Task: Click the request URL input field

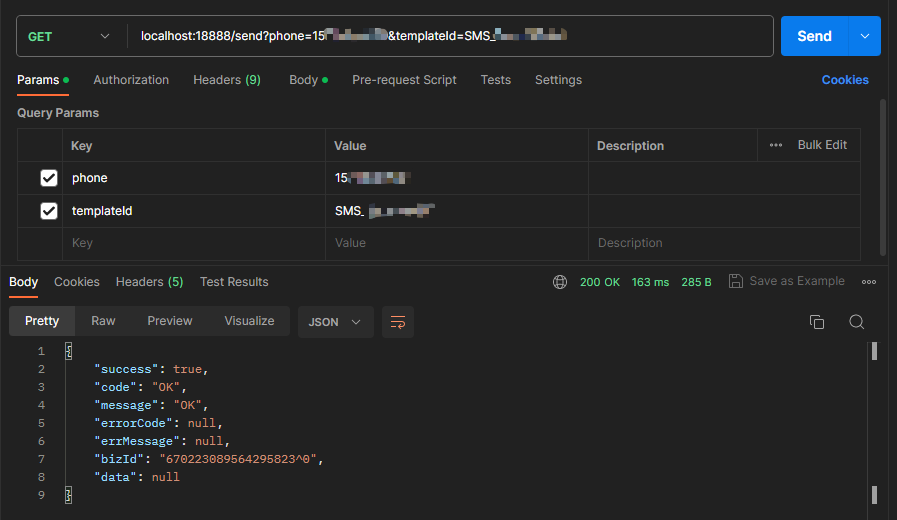Action: 449,36
